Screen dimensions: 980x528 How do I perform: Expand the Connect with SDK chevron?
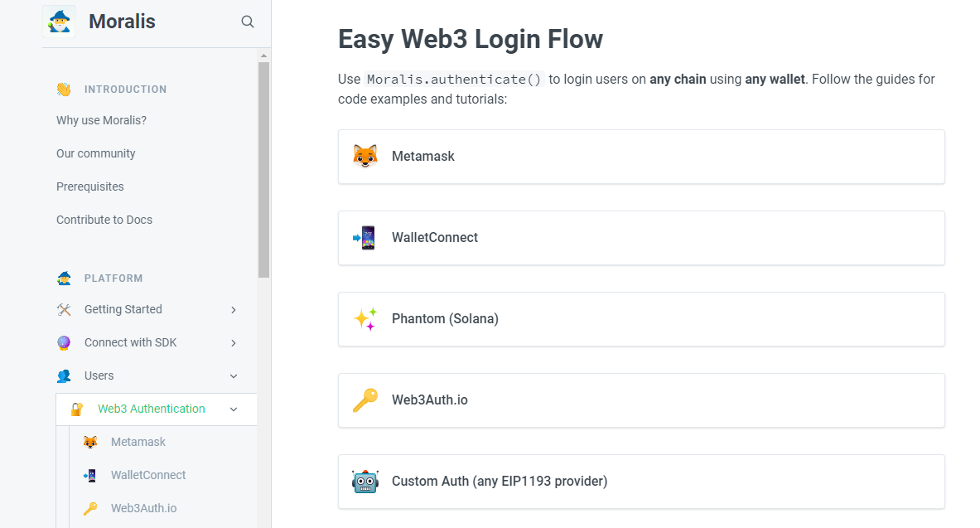pos(234,342)
